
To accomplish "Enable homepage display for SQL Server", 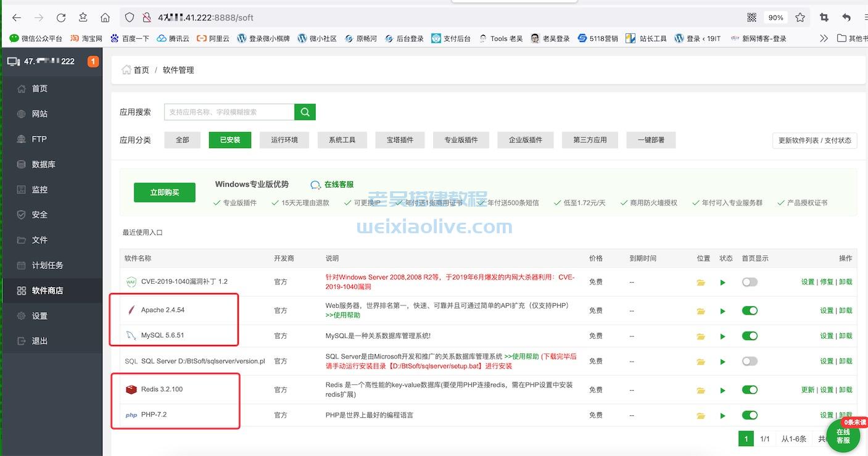I will (x=750, y=361).
